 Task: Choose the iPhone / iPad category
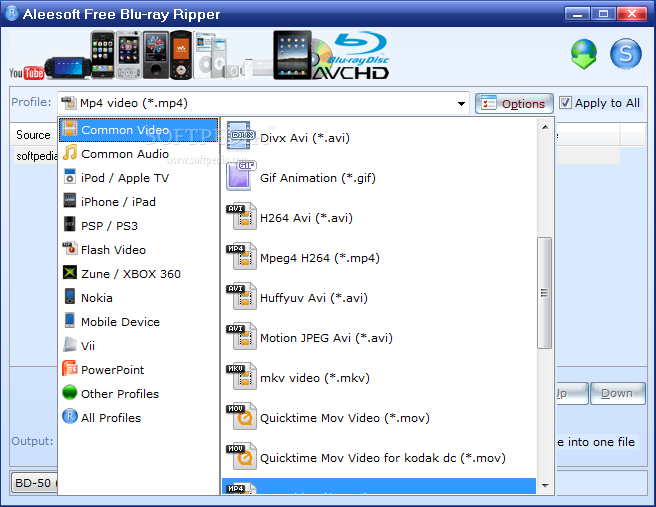138,202
